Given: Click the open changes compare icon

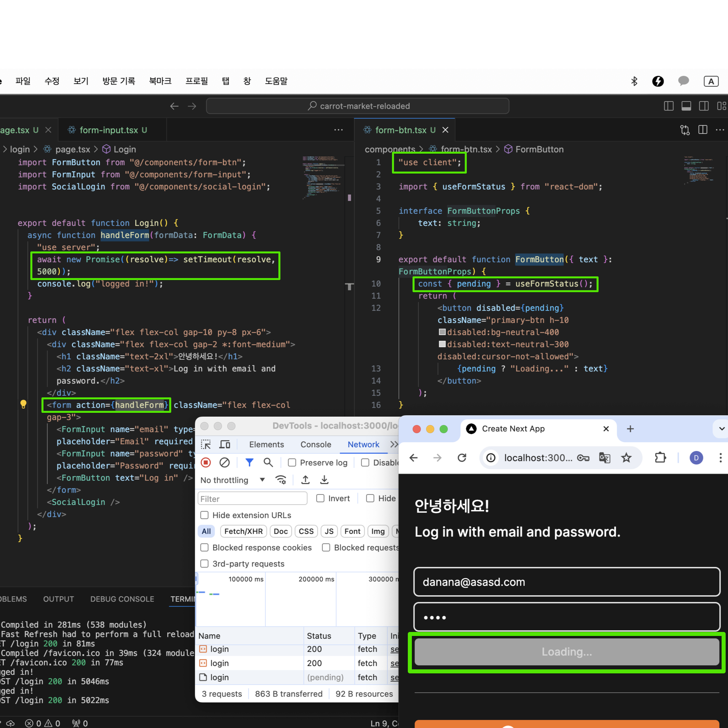Looking at the screenshot, I should [685, 130].
